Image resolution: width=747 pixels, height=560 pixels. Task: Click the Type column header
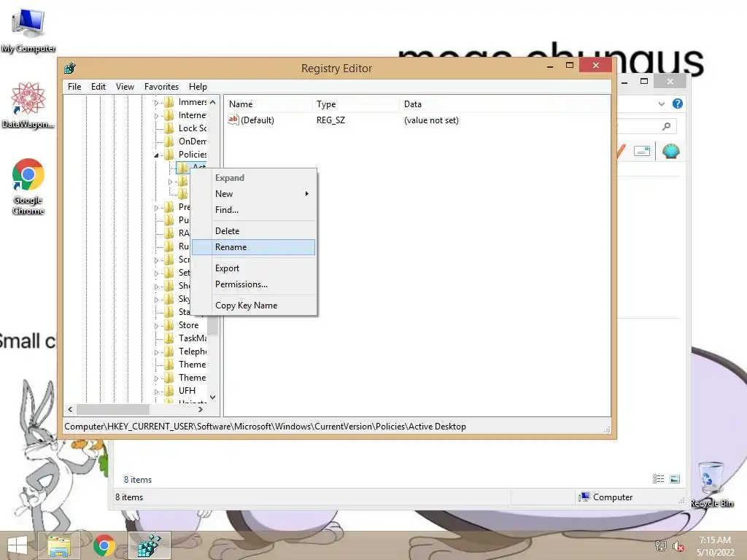(x=355, y=104)
